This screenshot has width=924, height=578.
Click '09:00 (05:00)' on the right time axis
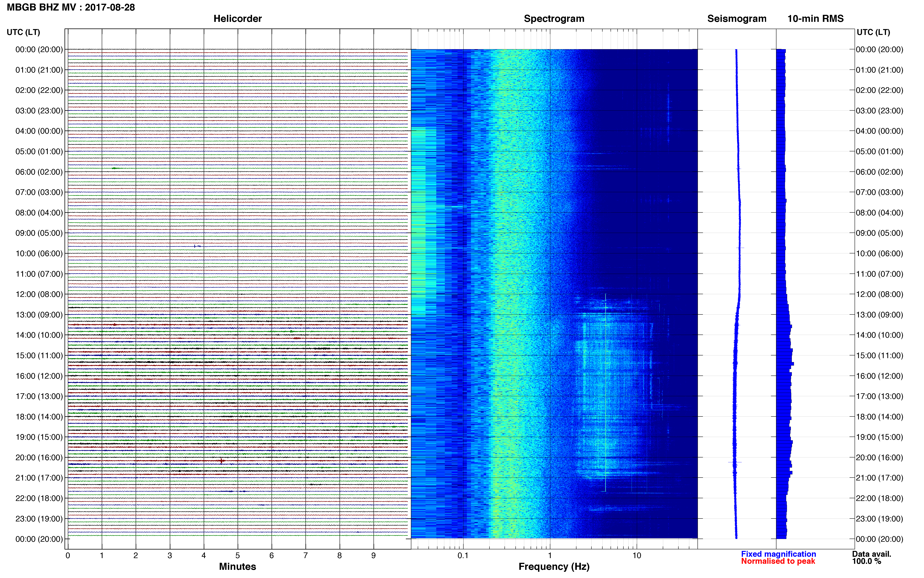[879, 233]
